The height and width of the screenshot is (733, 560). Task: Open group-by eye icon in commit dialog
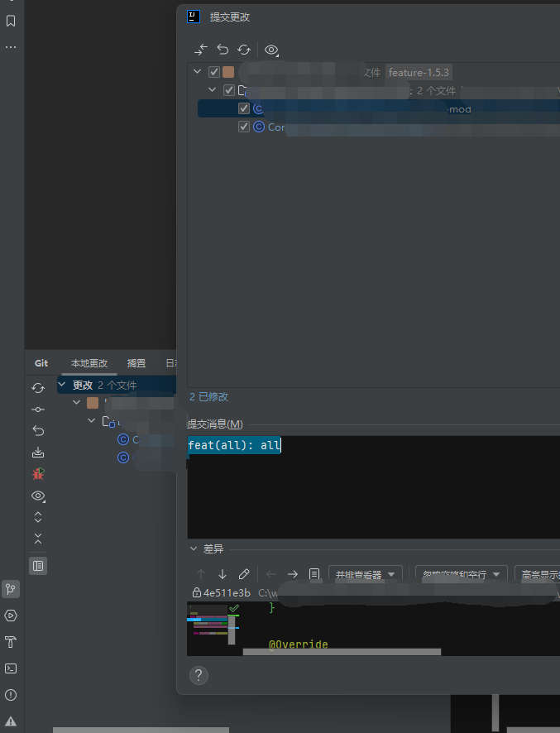point(271,50)
